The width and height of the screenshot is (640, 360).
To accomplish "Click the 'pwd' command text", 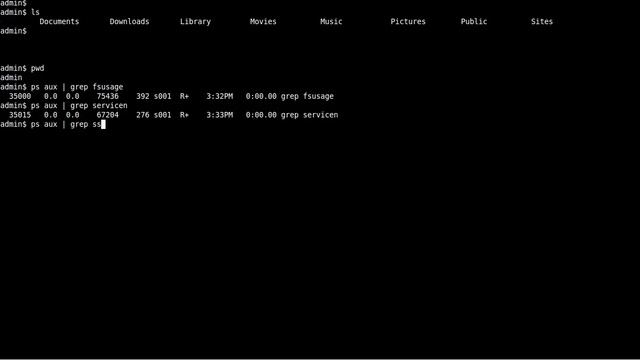I will [38, 68].
